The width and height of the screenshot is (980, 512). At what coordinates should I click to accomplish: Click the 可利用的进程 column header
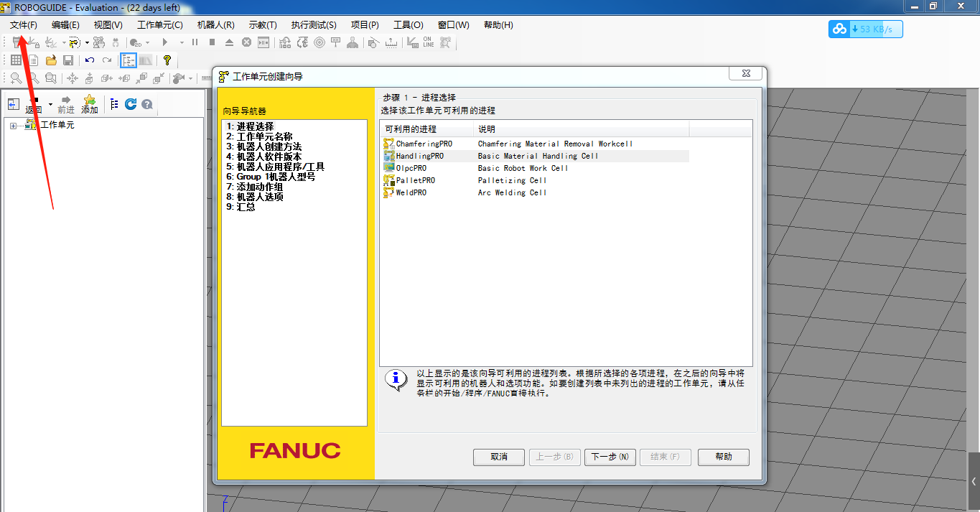pyautogui.click(x=426, y=129)
